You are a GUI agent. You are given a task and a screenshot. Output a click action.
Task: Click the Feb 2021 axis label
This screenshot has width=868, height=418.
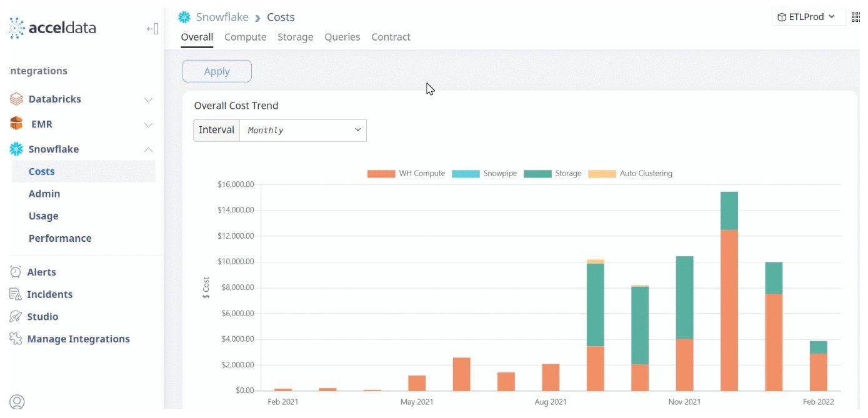283,402
